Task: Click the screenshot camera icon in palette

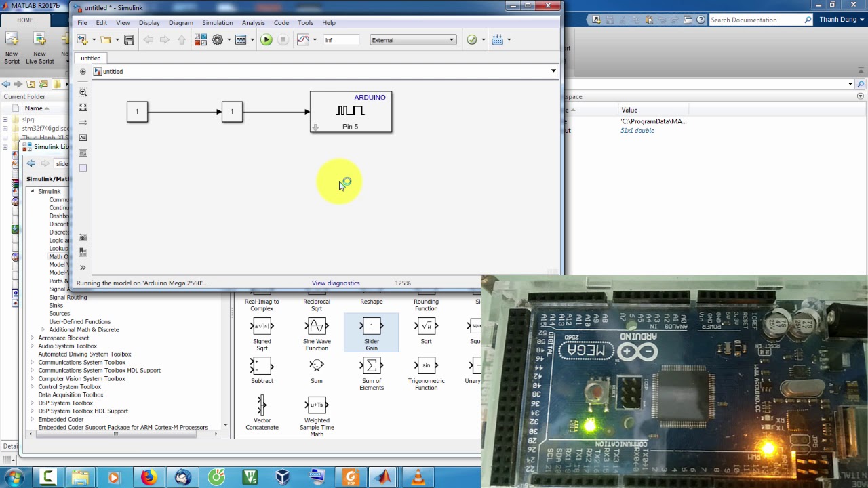Action: click(x=83, y=237)
